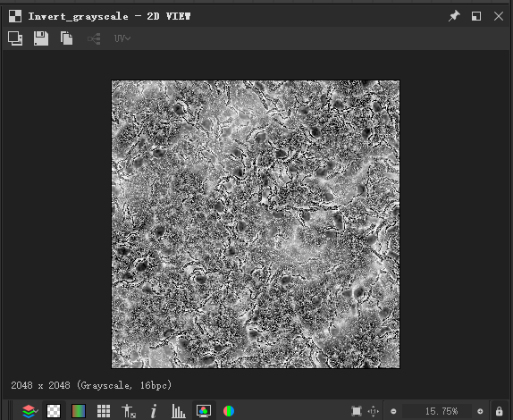Click the save as bitmap floppy icon
The image size is (513, 420).
[41, 38]
